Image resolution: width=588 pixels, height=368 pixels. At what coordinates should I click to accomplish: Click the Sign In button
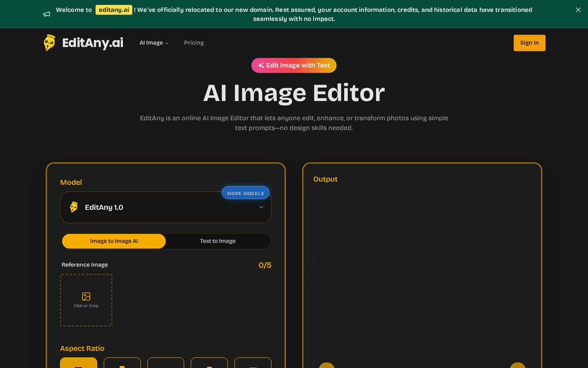click(529, 43)
